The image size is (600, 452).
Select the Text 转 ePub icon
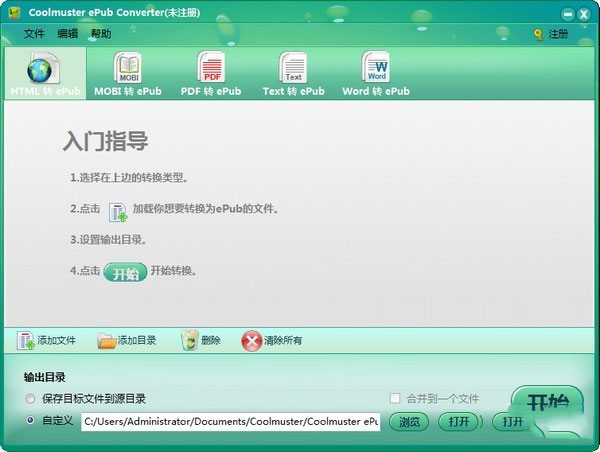293,68
